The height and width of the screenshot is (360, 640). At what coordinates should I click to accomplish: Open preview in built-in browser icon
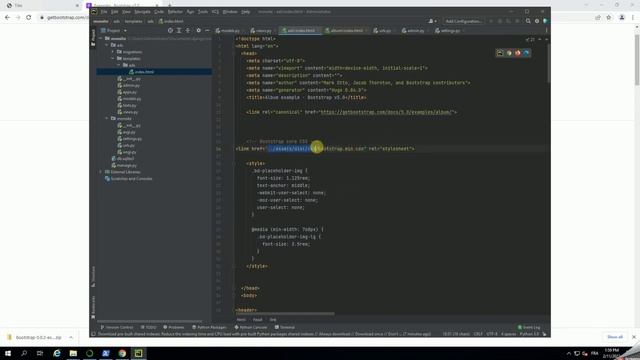pyautogui.click(x=500, y=53)
